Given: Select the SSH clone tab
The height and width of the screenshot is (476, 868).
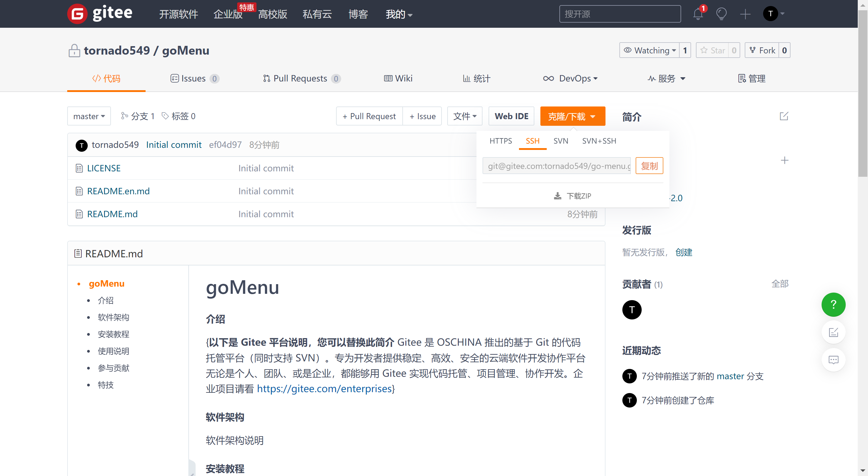Looking at the screenshot, I should point(532,141).
